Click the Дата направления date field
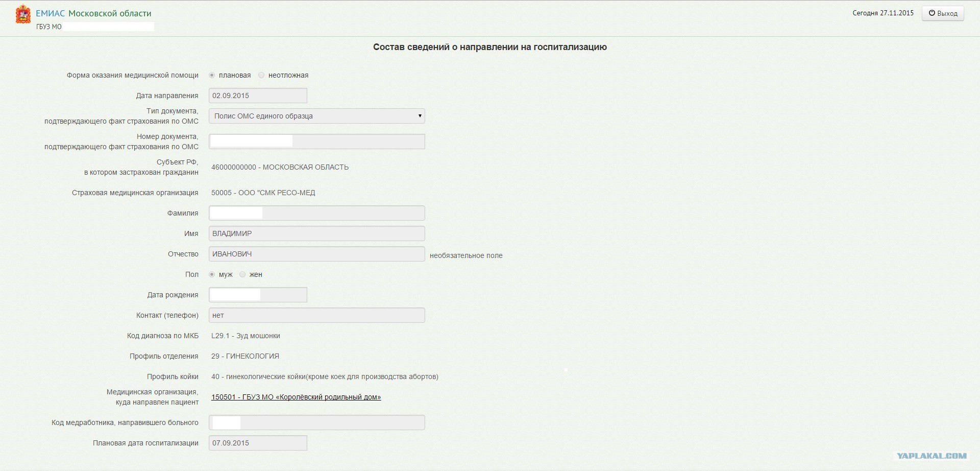 (x=258, y=96)
